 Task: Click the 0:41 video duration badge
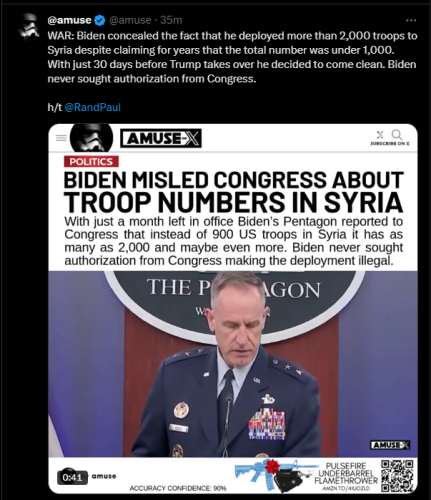pos(72,478)
